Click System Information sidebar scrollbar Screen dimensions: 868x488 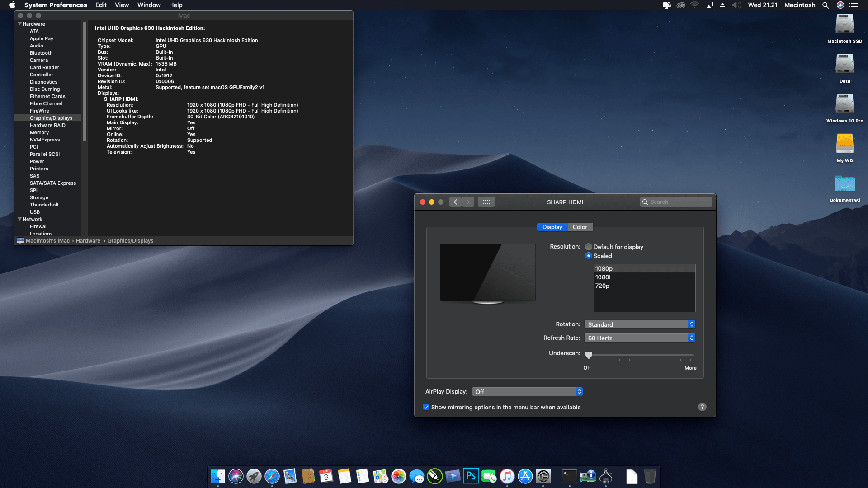click(85, 81)
